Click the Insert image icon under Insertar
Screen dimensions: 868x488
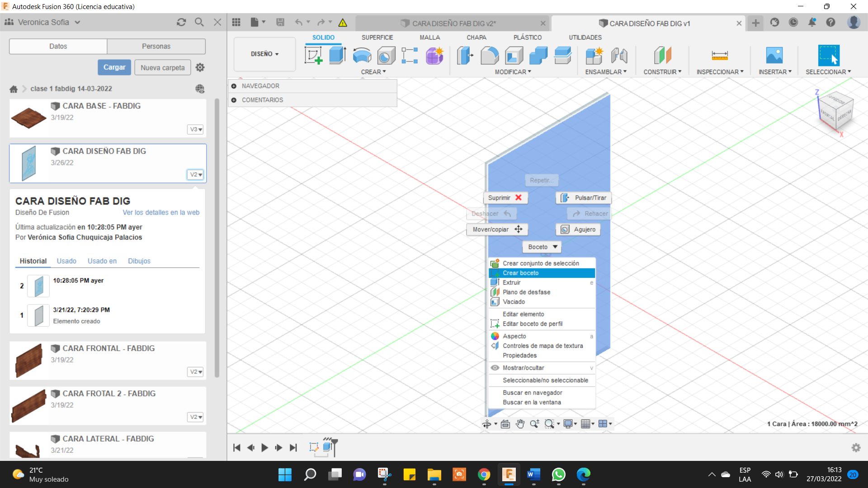click(x=774, y=56)
